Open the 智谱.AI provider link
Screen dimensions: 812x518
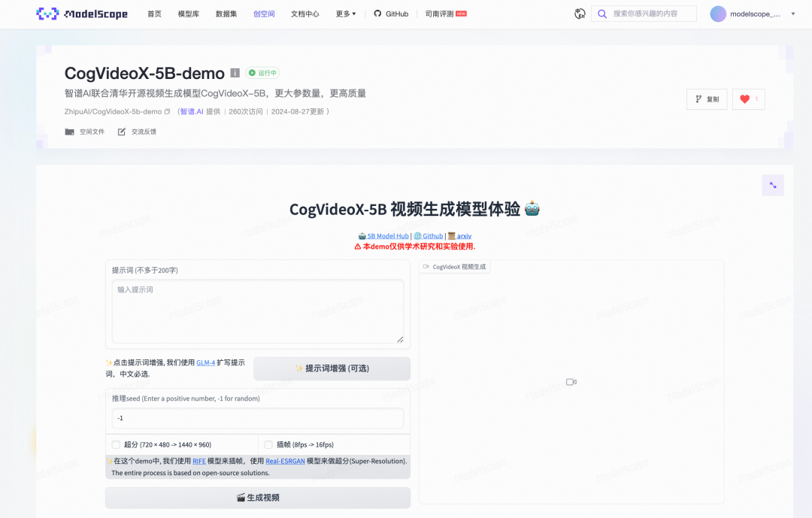click(192, 111)
